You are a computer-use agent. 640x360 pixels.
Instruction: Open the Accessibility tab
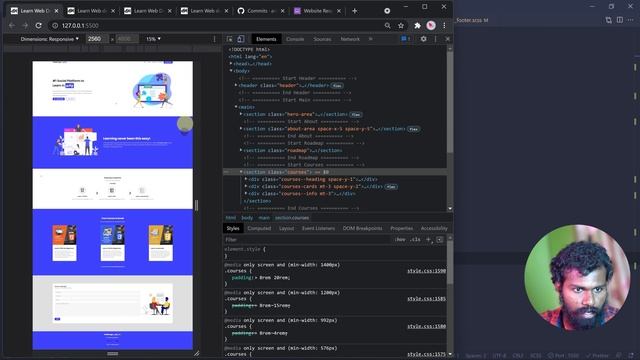click(434, 229)
